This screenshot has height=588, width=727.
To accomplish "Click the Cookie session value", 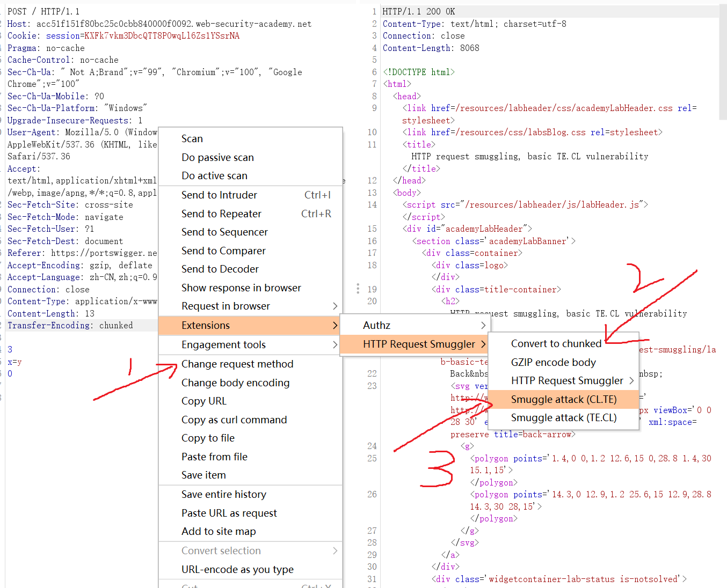I will tap(162, 35).
